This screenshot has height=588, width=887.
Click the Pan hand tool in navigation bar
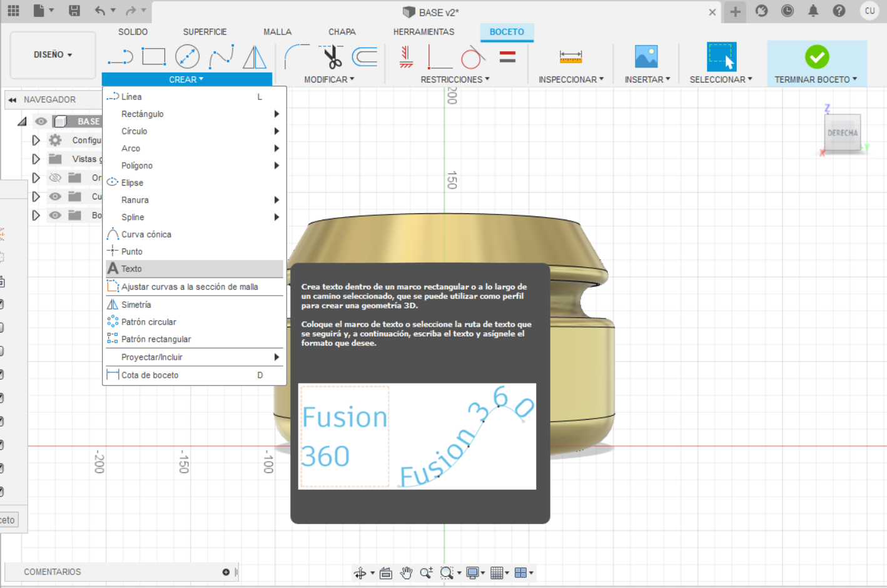pos(406,572)
